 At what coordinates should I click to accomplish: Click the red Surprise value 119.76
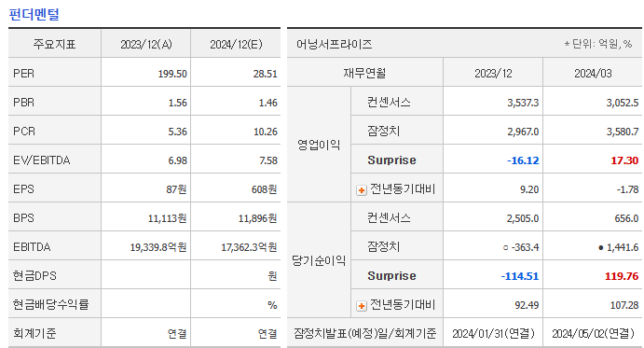tap(622, 276)
